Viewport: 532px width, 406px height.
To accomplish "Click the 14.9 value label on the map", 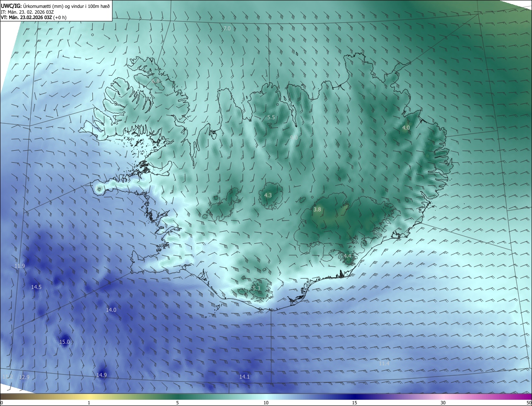I will click(x=102, y=375).
